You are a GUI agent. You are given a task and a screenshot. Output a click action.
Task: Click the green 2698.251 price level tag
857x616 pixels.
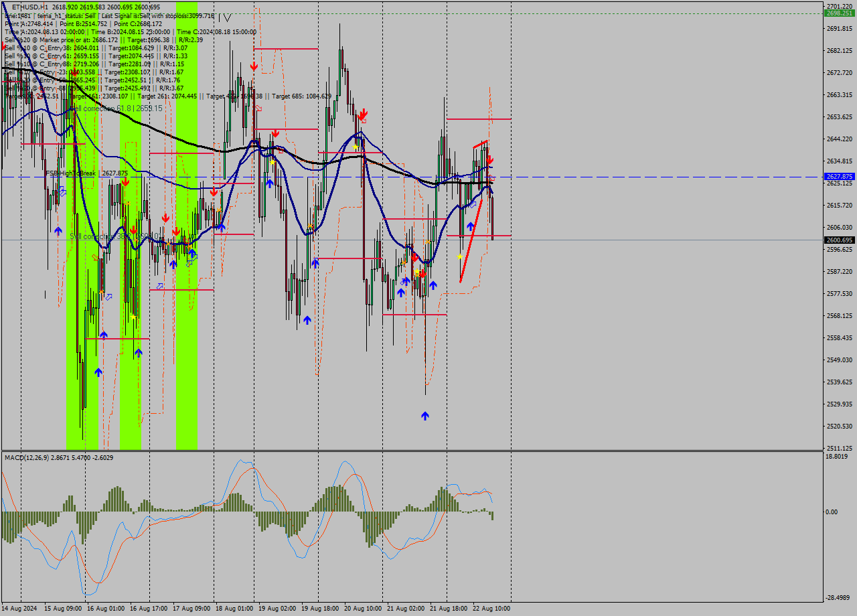[840, 13]
